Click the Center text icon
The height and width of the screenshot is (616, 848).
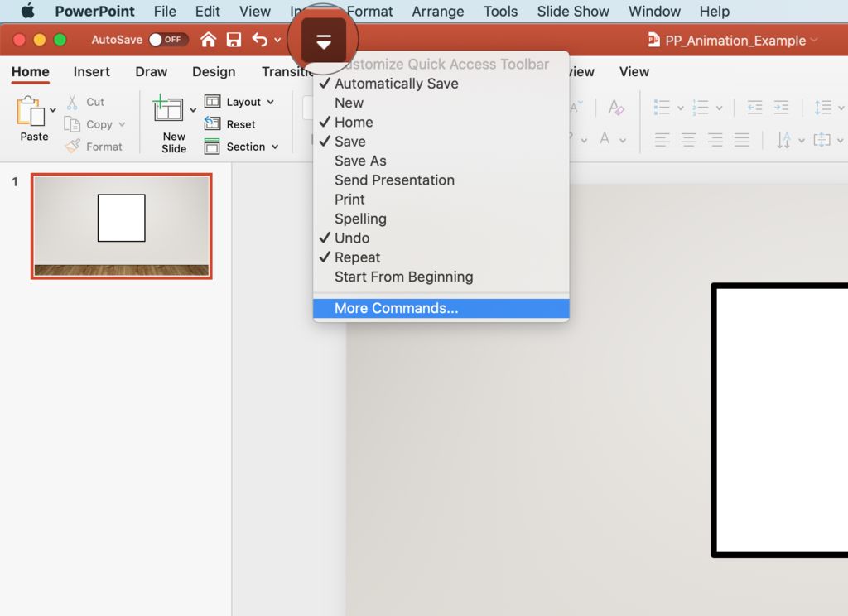tap(688, 140)
